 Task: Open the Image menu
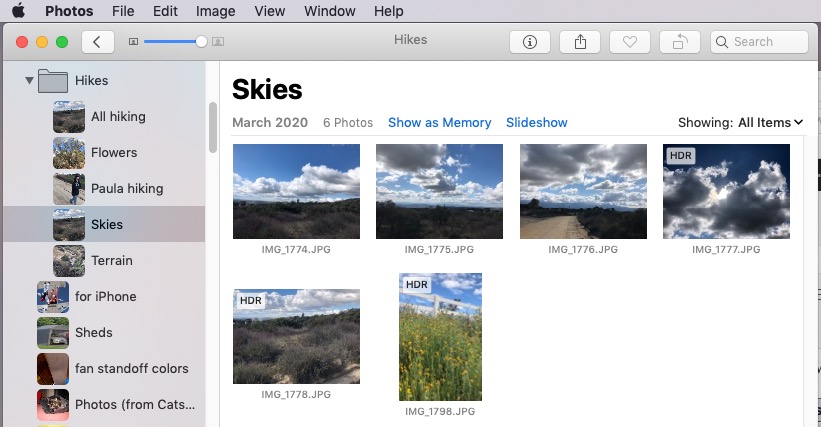click(x=215, y=11)
